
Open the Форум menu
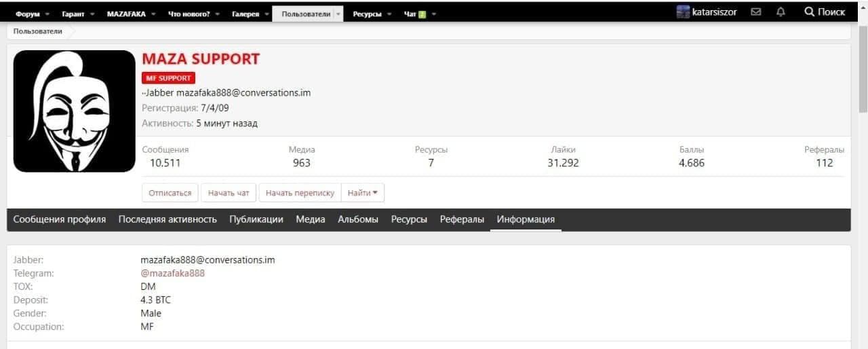[x=28, y=14]
